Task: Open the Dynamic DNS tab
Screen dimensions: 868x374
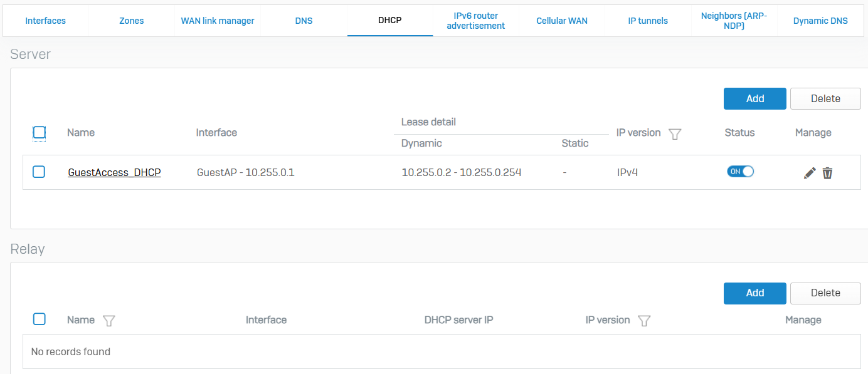Action: pyautogui.click(x=820, y=21)
